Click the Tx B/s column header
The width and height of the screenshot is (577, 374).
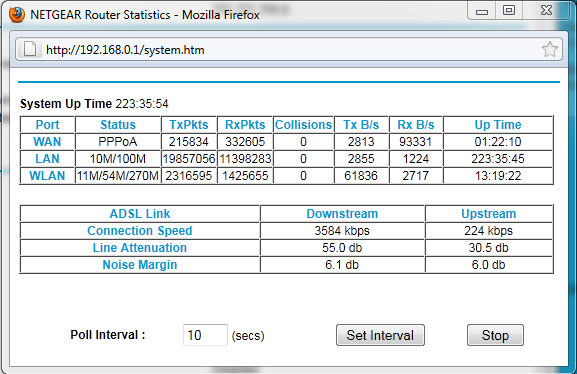[x=361, y=125]
